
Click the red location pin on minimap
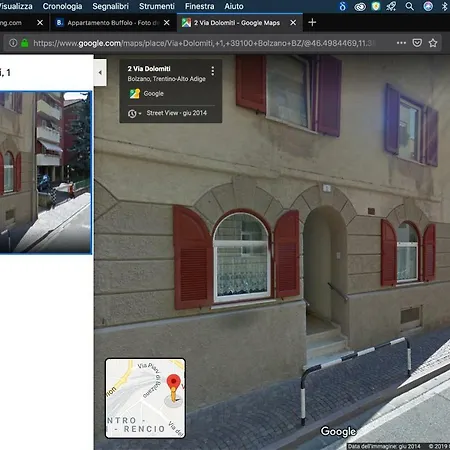(174, 381)
